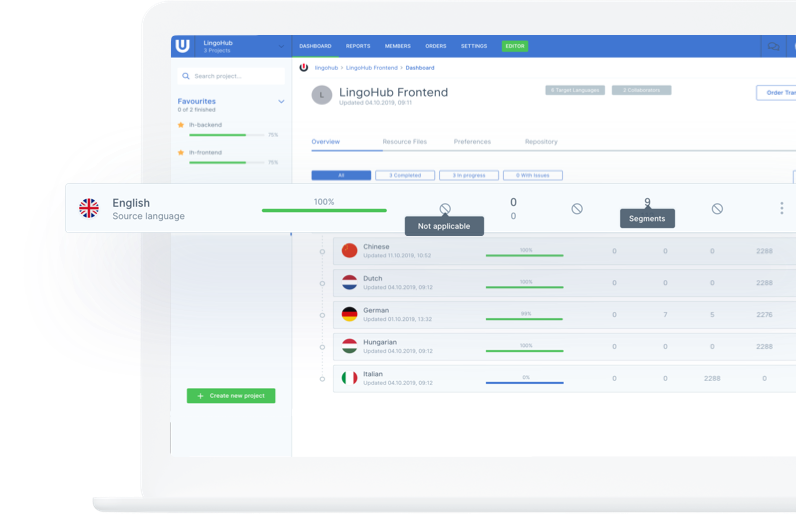Select the Dutch language row name
Image resolution: width=796 pixels, height=514 pixels.
pos(373,279)
